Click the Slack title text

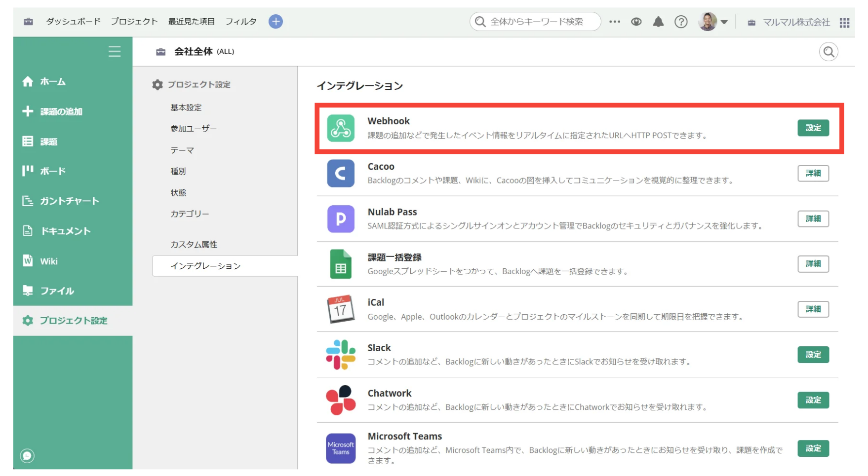pyautogui.click(x=379, y=348)
